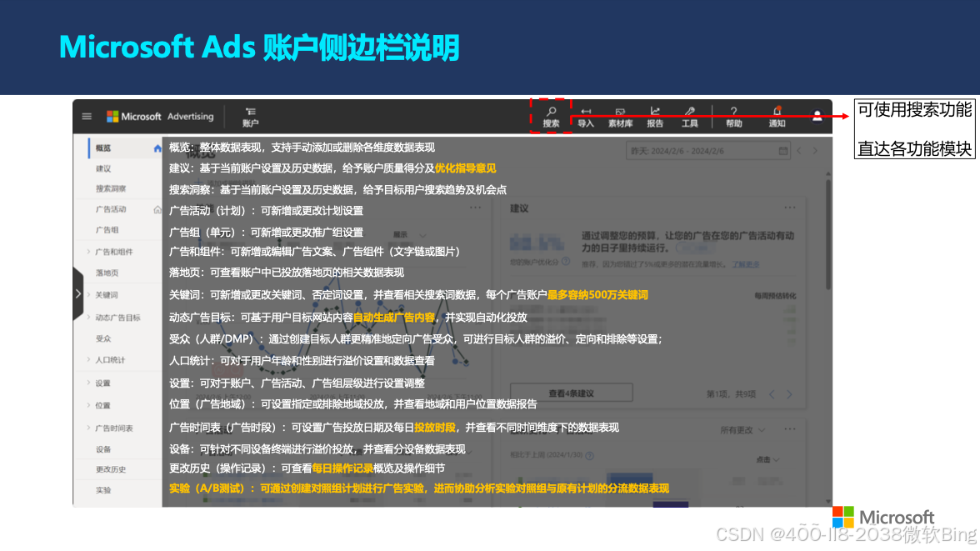Viewport: 980px width, 551px height.
Task: Select 落地页 in sidebar
Action: (x=107, y=273)
